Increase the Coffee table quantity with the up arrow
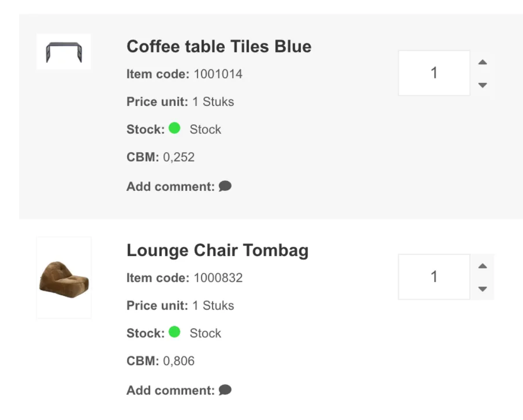The width and height of the screenshot is (523, 420). click(482, 63)
